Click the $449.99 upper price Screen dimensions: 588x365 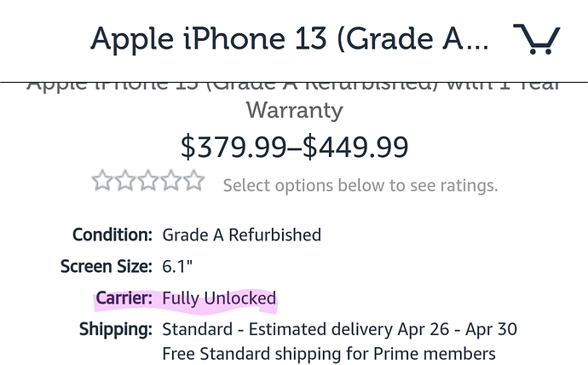click(x=355, y=147)
